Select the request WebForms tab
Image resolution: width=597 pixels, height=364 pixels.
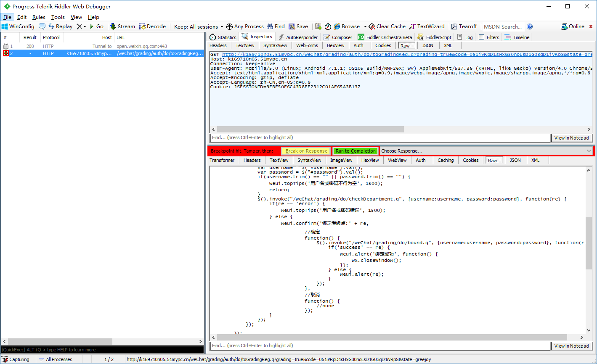(307, 45)
